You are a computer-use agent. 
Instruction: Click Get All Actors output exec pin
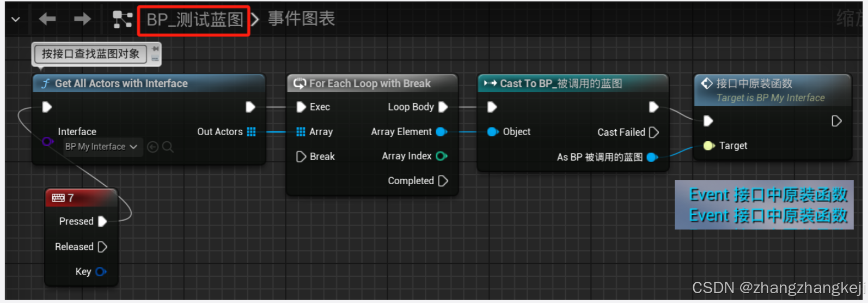(x=250, y=107)
